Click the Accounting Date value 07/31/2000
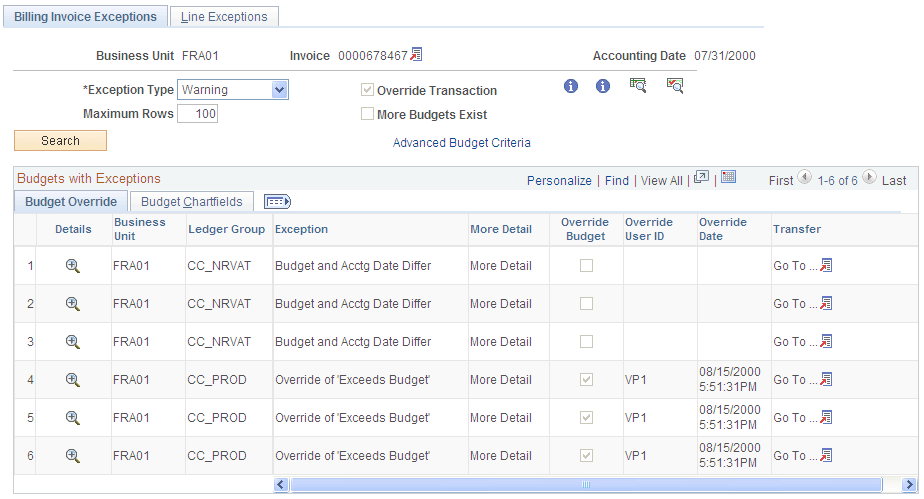The width and height of the screenshot is (924, 499). [725, 56]
